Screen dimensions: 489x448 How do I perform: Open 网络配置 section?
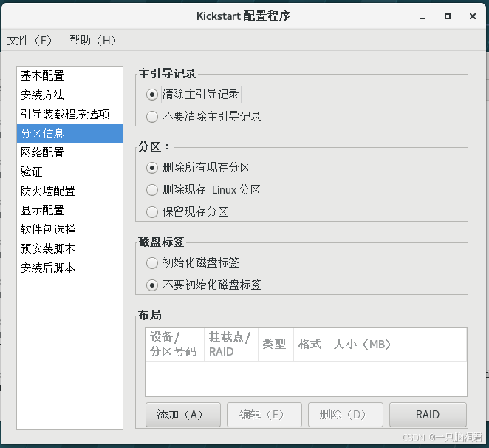(x=70, y=153)
